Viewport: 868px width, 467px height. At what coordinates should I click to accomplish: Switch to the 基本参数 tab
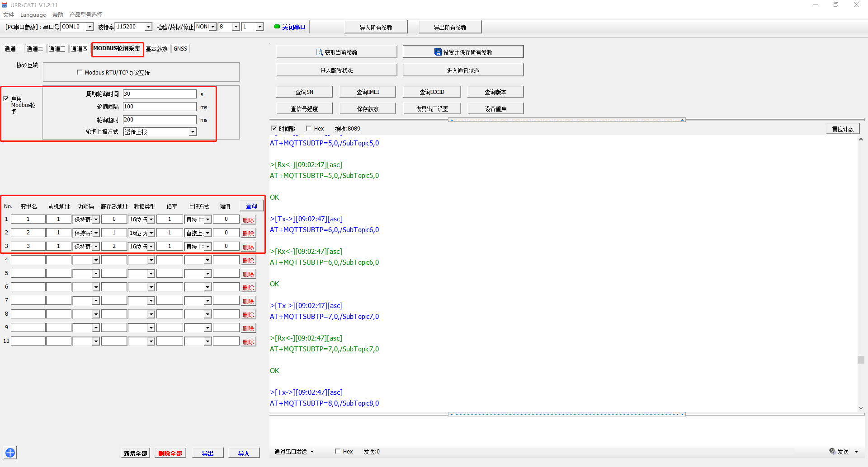coord(156,49)
